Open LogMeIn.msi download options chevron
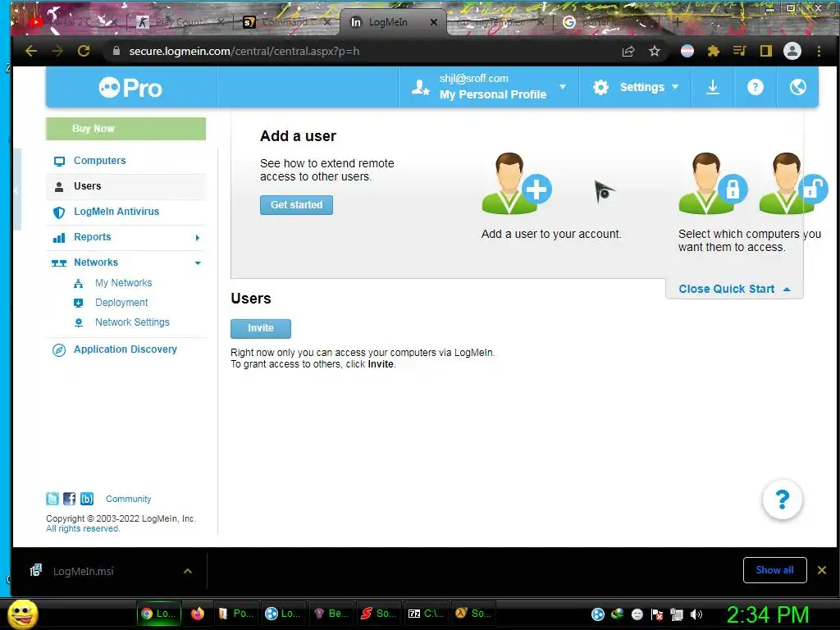 (x=188, y=571)
